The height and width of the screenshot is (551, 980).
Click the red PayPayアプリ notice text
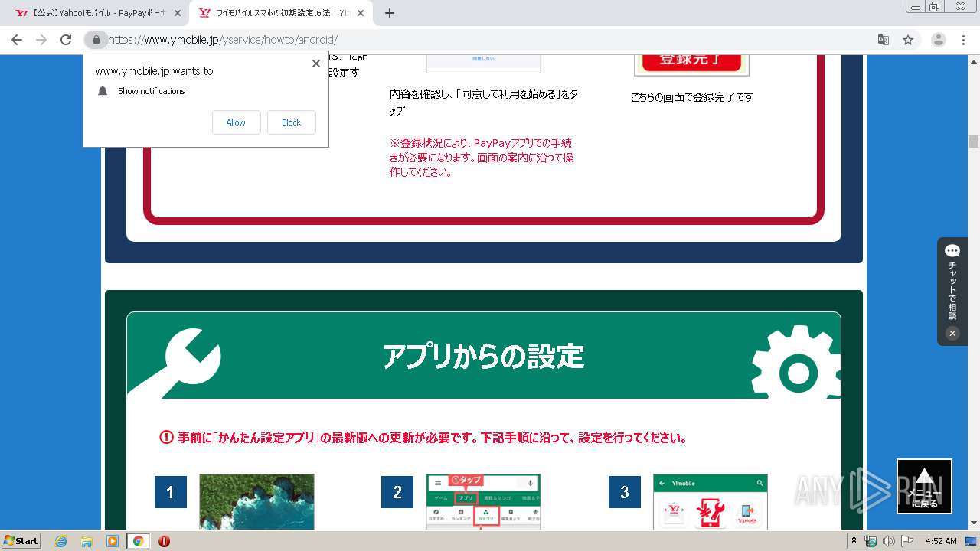click(482, 158)
